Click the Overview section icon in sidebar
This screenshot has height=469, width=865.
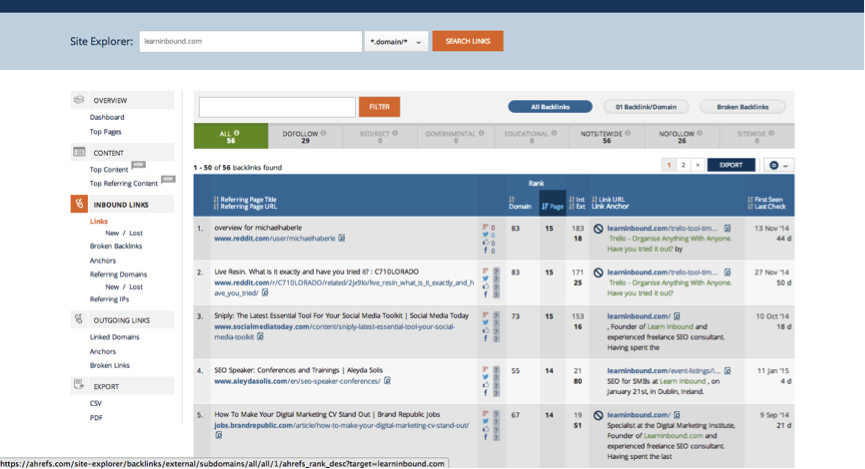click(79, 100)
